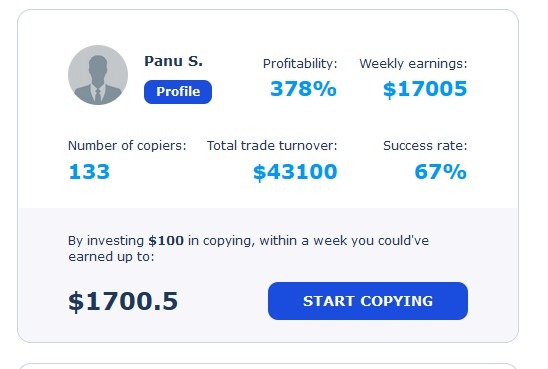Viewport: 548px width, 369px height.
Task: Select the $1700.5 potential earnings figure
Action: click(x=123, y=301)
